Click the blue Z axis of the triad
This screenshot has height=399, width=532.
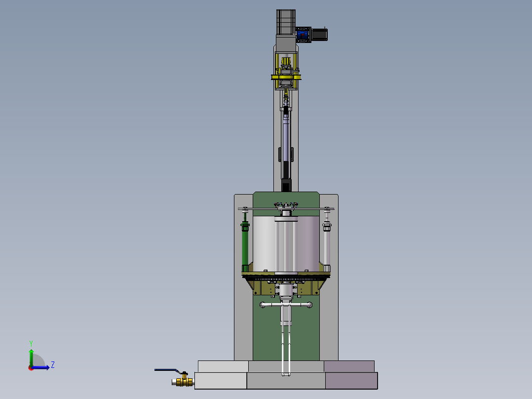pos(41,368)
